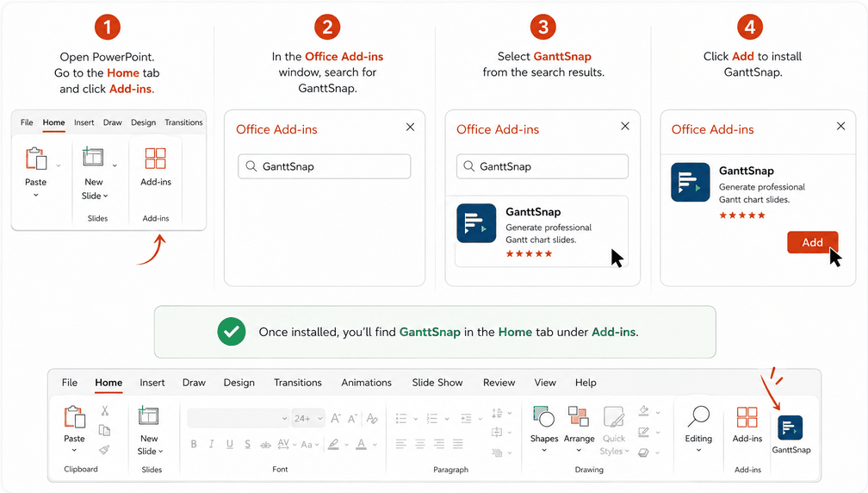Click the Decrease Font Size icon
This screenshot has height=493, width=868.
(353, 418)
